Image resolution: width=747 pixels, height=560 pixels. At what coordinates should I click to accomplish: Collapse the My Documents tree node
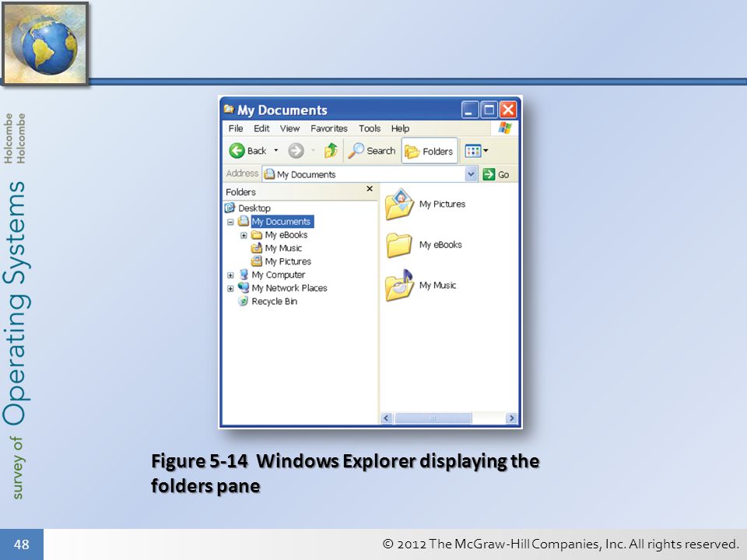[x=230, y=222]
